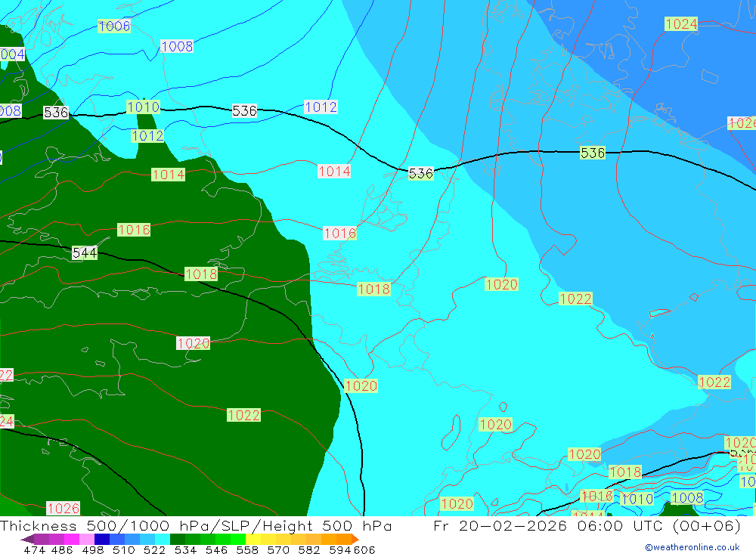Image resolution: width=756 pixels, height=554 pixels.
Task: Click the blue '1012' label over the green area
Action: tap(147, 136)
